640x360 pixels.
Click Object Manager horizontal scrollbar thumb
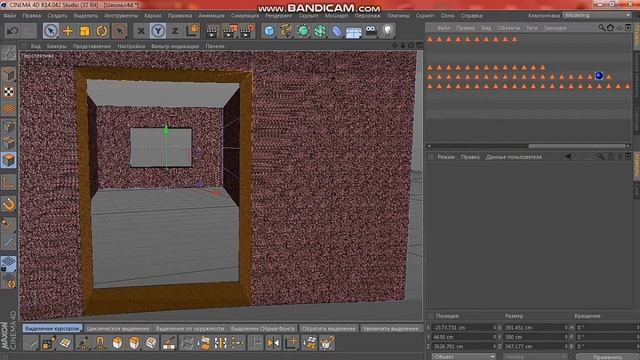(577, 146)
